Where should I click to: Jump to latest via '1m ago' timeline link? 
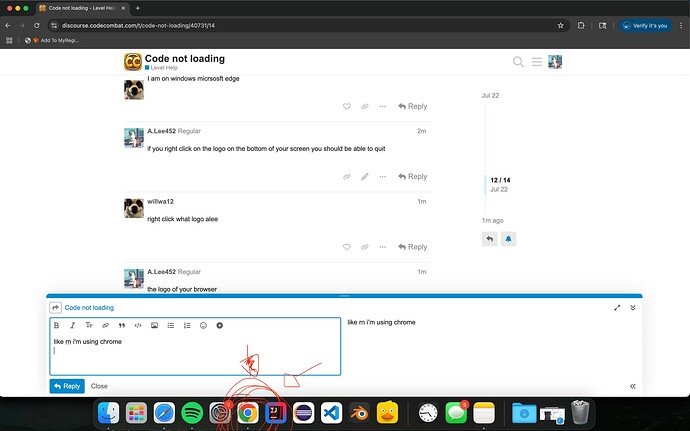click(492, 221)
